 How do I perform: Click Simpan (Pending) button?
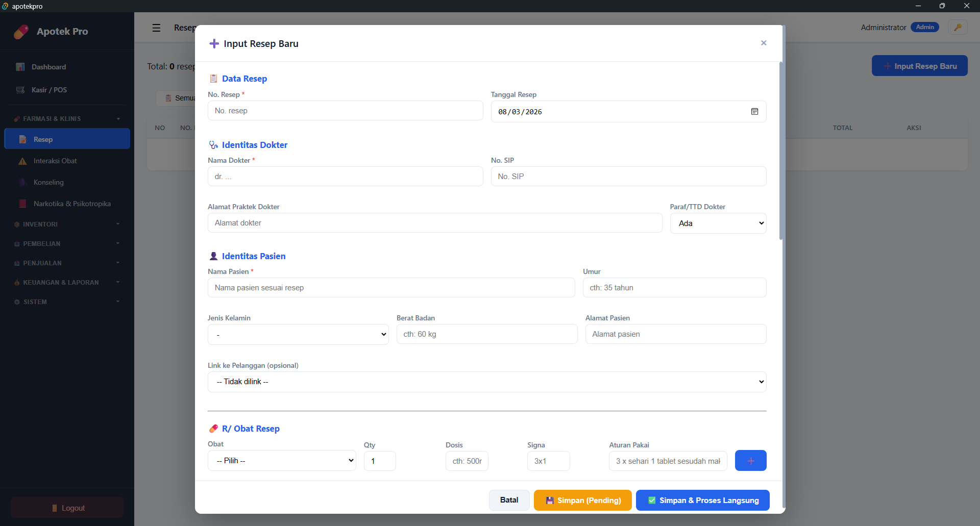coord(582,500)
